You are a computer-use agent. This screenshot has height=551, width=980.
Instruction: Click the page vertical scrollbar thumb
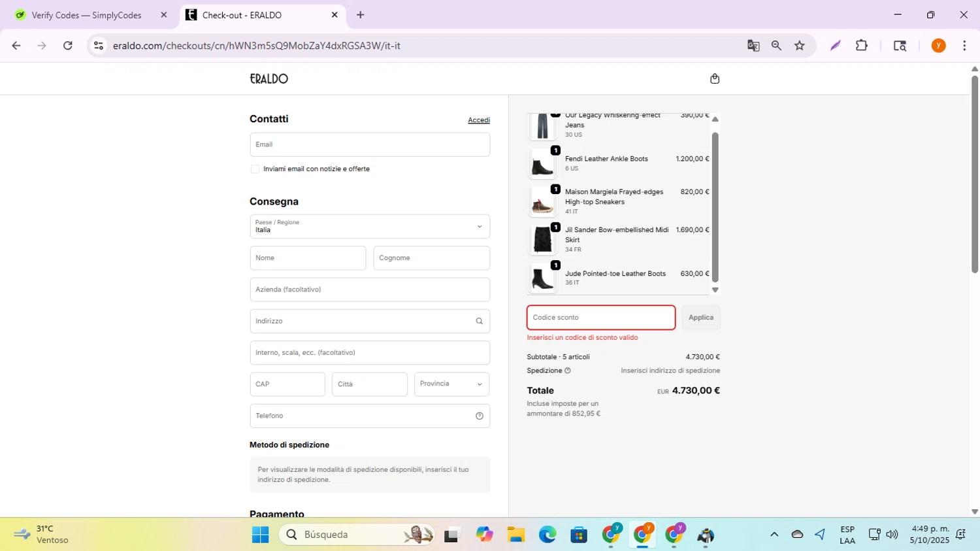tap(975, 174)
